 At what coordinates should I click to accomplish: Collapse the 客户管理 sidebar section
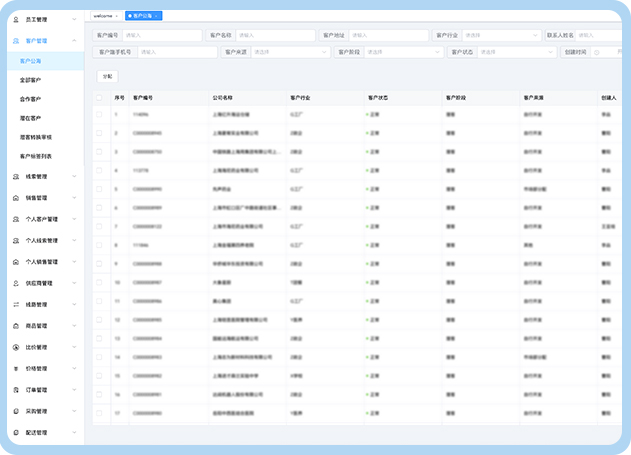[x=74, y=41]
